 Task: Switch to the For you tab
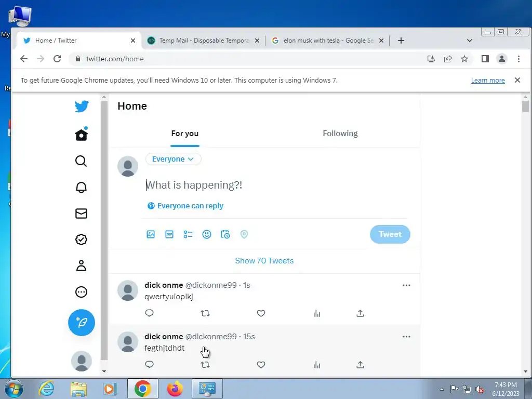[x=185, y=134]
